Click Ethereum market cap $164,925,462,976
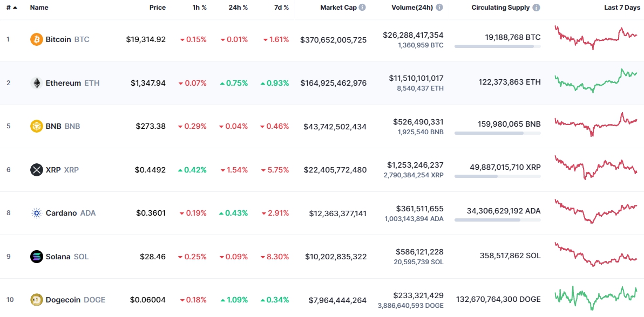The width and height of the screenshot is (644, 317). click(334, 83)
